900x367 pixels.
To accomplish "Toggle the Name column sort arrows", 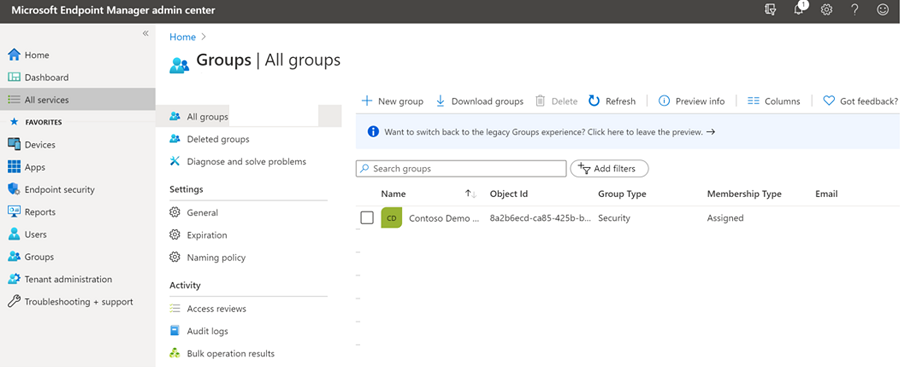I will 471,194.
